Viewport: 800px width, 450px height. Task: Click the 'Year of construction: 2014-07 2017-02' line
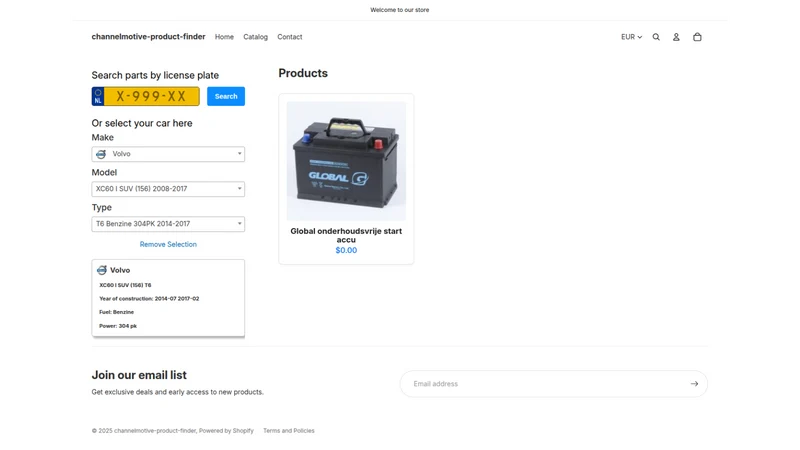(149, 298)
